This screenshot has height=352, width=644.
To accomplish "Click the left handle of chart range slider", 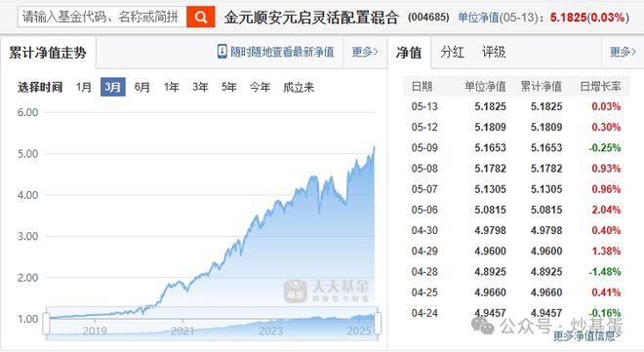I will [x=46, y=324].
